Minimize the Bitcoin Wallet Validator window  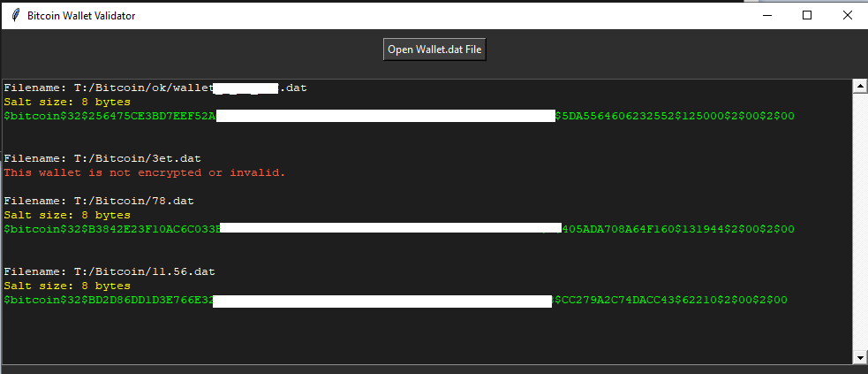[766, 15]
